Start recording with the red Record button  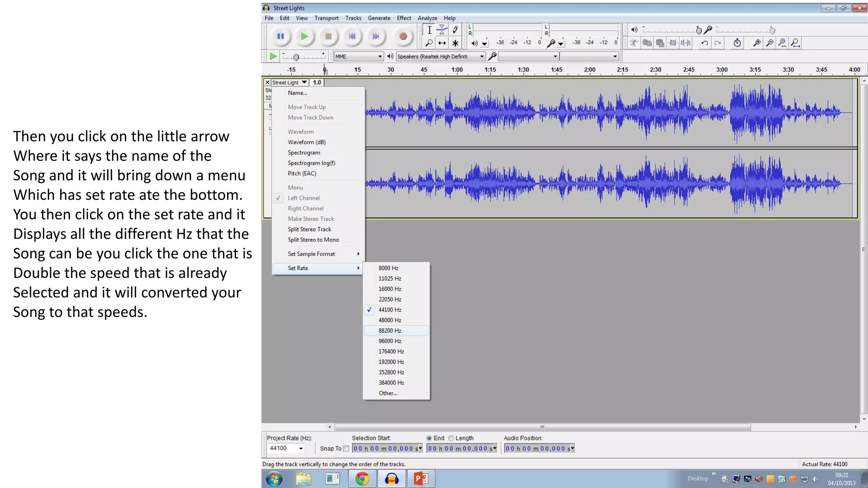click(x=403, y=36)
